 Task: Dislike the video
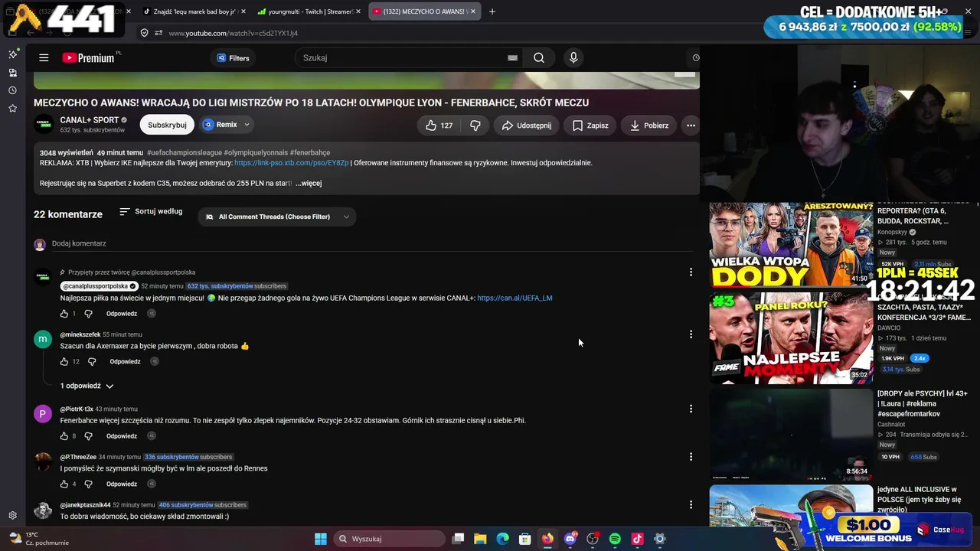point(475,126)
